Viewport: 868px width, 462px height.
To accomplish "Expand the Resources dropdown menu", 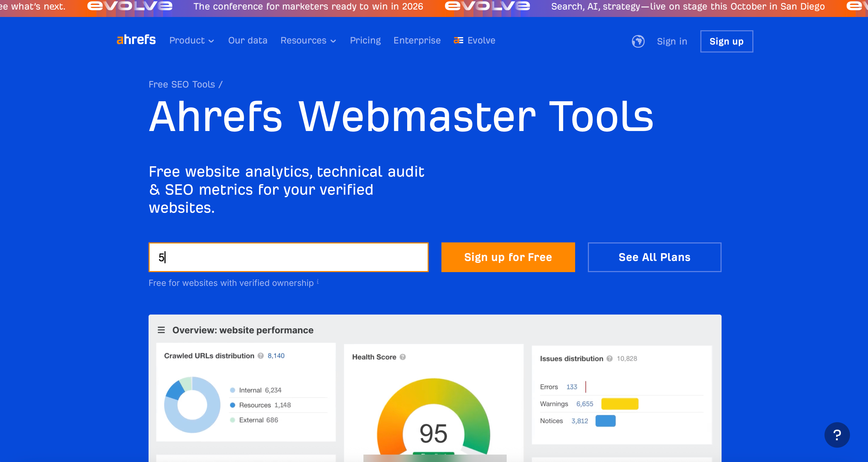I will tap(308, 40).
